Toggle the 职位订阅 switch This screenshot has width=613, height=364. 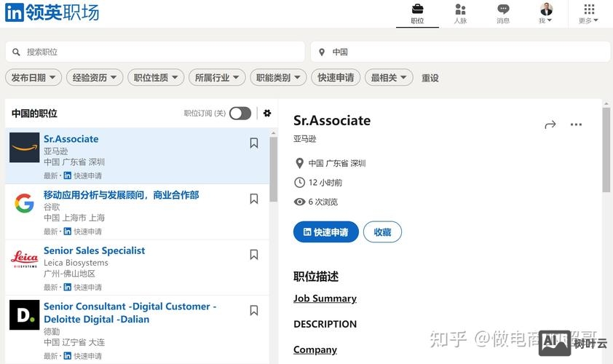(x=240, y=114)
